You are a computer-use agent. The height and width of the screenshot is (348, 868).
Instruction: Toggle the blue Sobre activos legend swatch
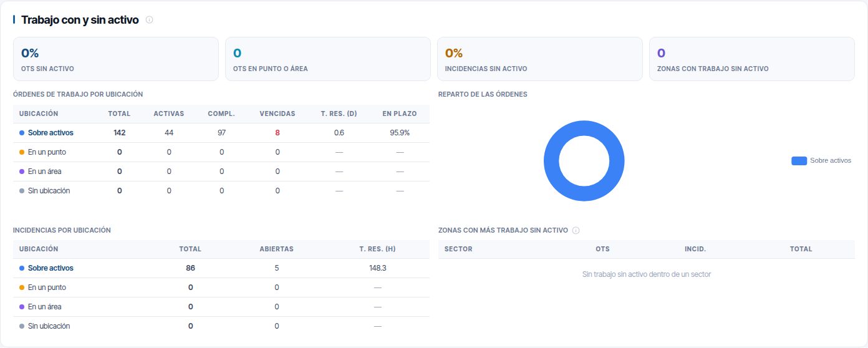[799, 161]
